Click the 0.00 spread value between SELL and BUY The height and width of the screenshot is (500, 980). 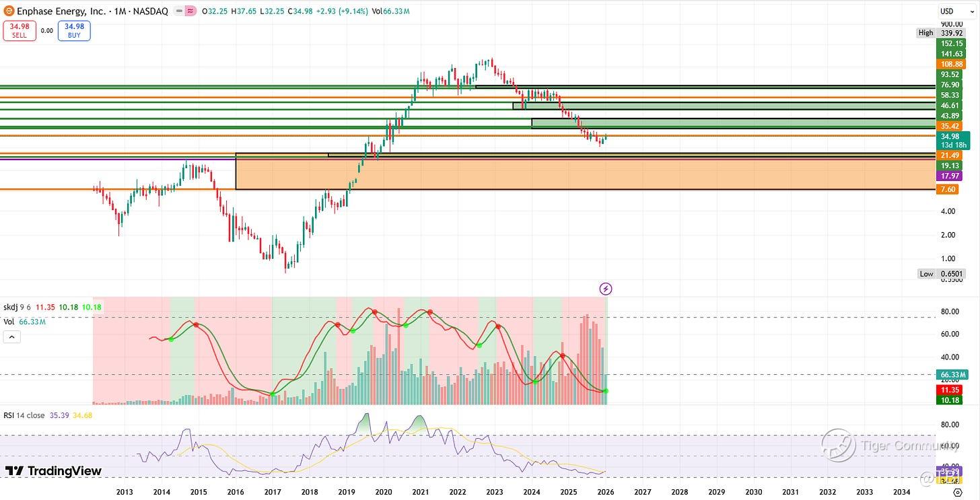tap(46, 30)
